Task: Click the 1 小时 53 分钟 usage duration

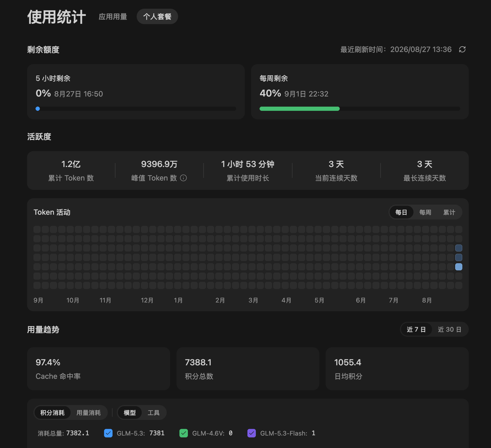Action: tap(248, 164)
